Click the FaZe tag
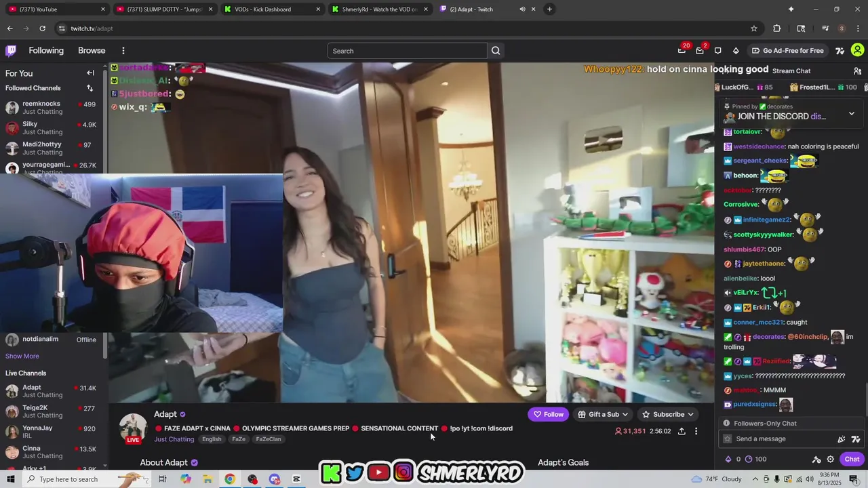 point(239,439)
